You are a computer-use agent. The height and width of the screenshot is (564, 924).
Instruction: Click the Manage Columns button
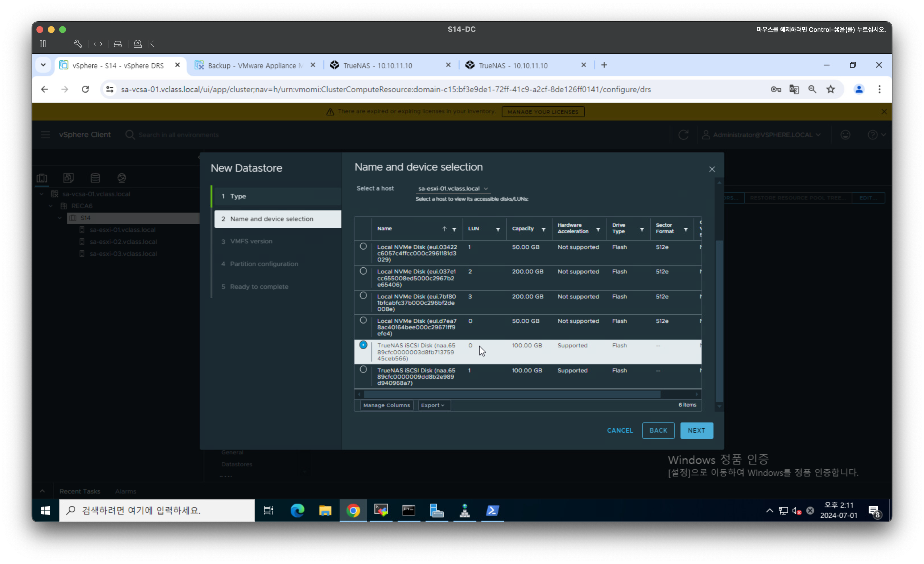[x=386, y=405]
